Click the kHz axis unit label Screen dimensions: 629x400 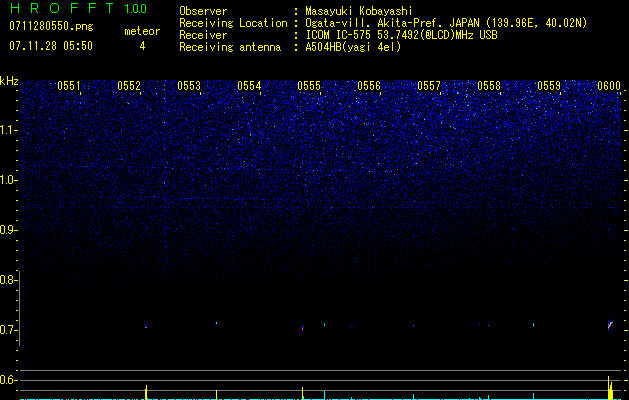(x=9, y=81)
